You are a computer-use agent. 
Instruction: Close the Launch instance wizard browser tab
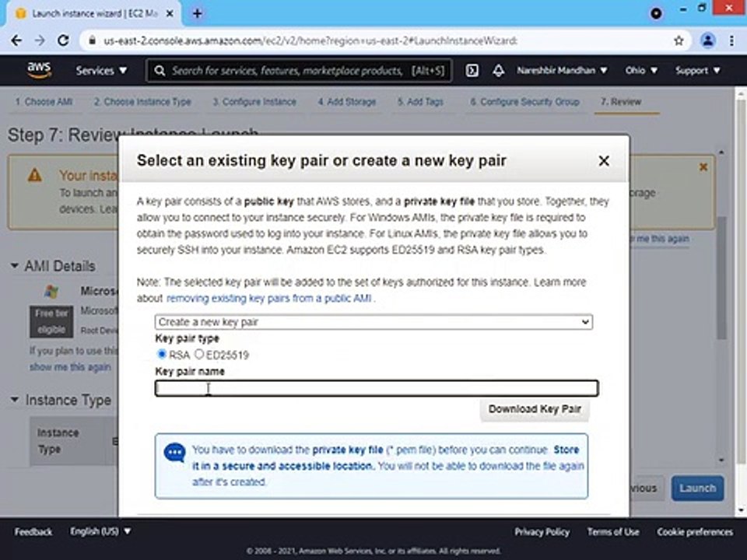pyautogui.click(x=170, y=14)
